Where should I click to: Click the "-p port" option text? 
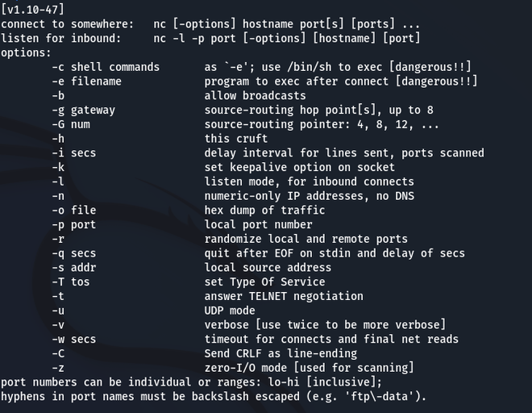pos(73,225)
